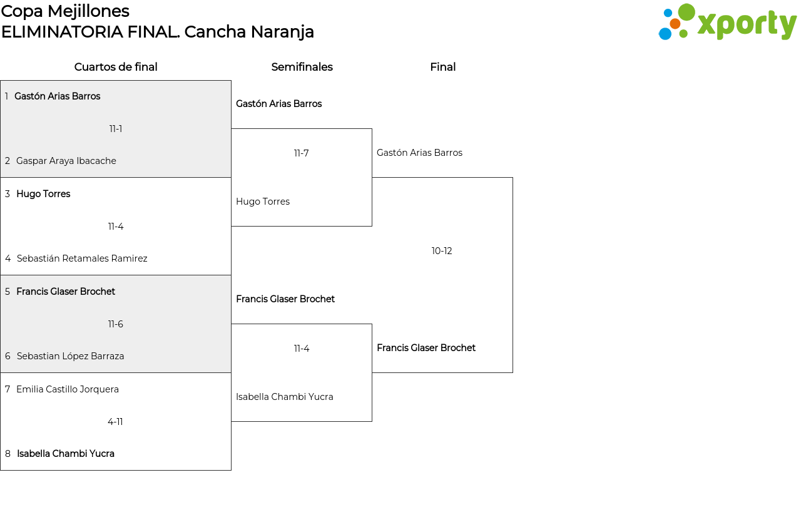Viewport: 801px width, 532px height.
Task: Select Emilia Castillo Jorquera's name
Action: [x=68, y=389]
